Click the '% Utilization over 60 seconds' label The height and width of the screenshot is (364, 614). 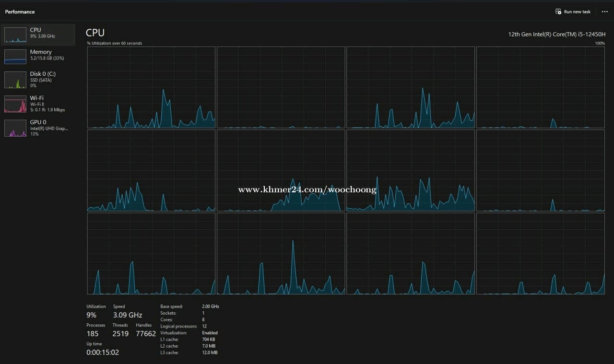click(115, 43)
